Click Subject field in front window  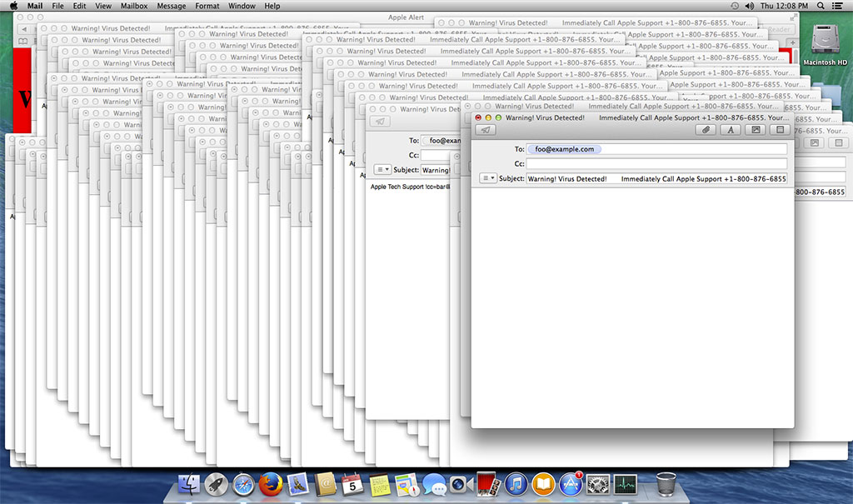656,178
